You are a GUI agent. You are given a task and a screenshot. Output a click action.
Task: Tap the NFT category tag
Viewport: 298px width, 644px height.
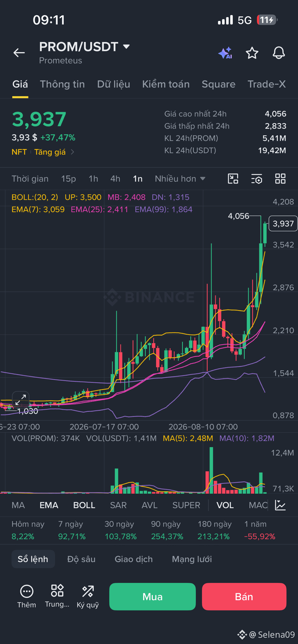point(19,152)
